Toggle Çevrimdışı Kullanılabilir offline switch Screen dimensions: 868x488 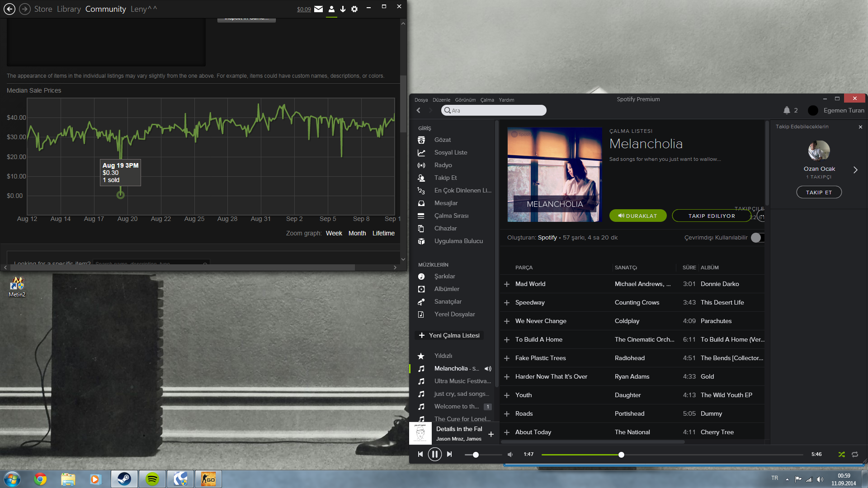[x=757, y=238]
